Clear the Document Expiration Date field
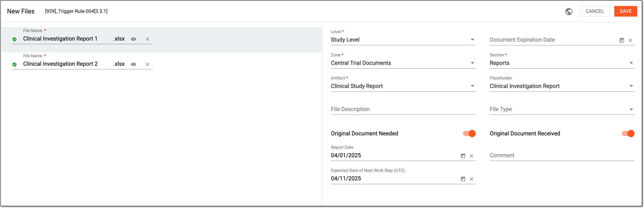 [x=630, y=40]
